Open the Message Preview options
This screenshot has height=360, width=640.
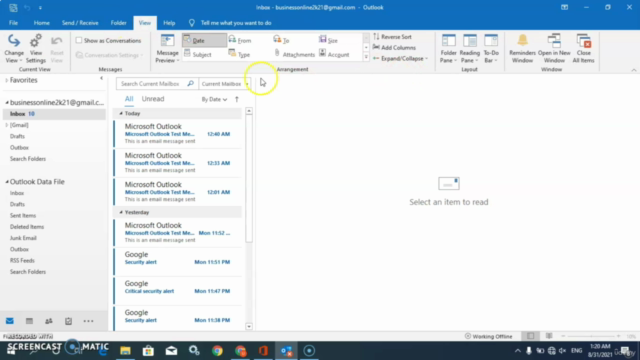[x=167, y=49]
